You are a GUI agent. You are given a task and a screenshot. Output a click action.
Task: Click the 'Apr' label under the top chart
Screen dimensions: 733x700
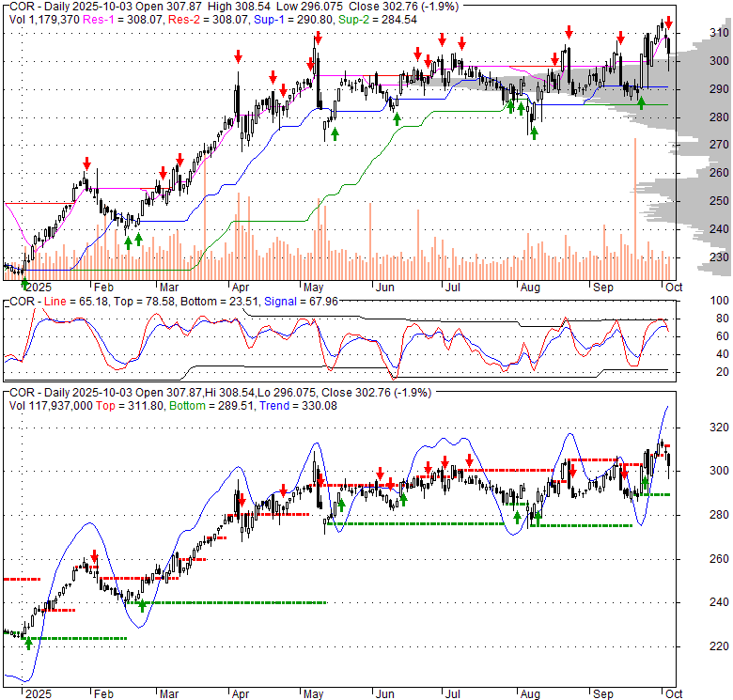tap(241, 288)
